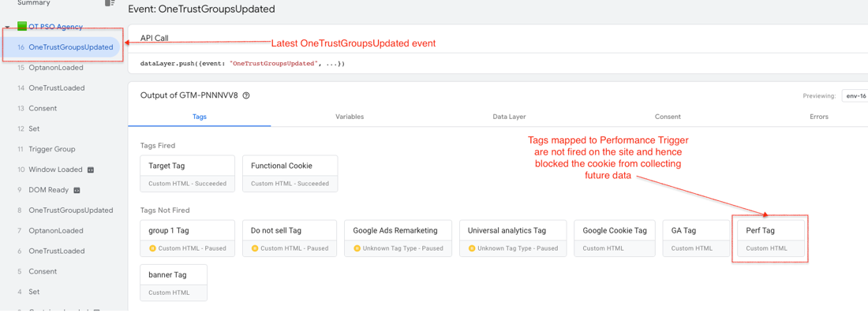Screen dimensions: 868x313
Task: Open the Previewing env-16 dropdown
Action: point(854,95)
